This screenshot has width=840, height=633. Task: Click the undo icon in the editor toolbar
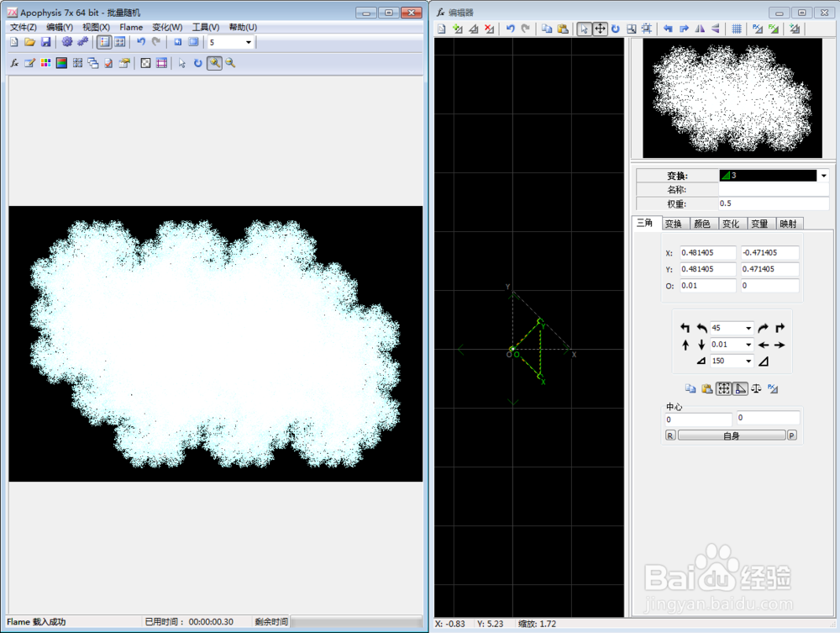510,29
